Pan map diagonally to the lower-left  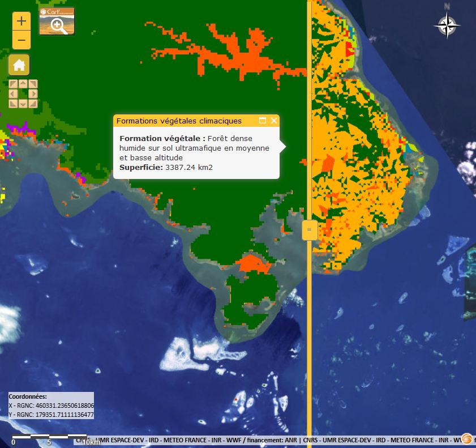[13, 104]
